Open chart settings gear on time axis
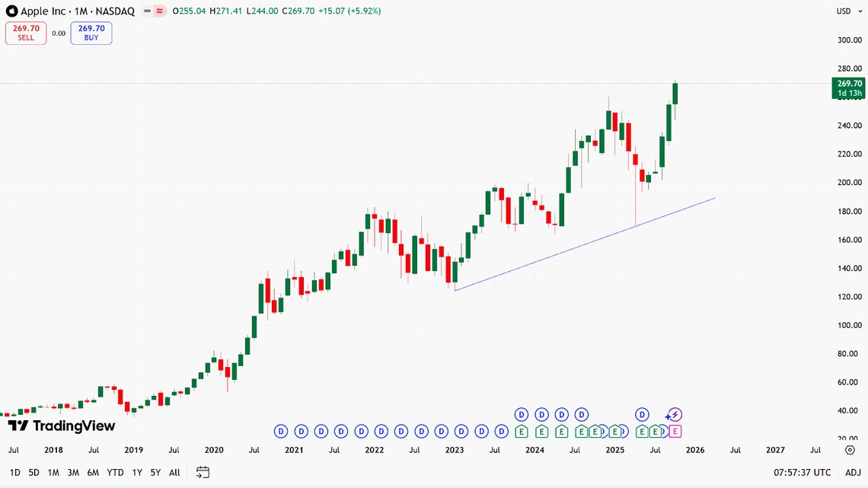868x488 pixels. pyautogui.click(x=850, y=451)
